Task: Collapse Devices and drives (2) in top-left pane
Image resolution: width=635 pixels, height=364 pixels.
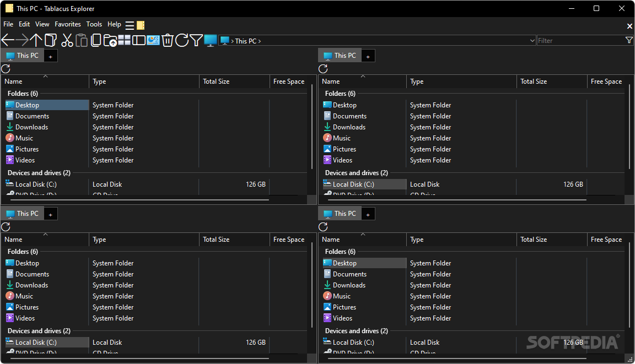Action: (39, 173)
